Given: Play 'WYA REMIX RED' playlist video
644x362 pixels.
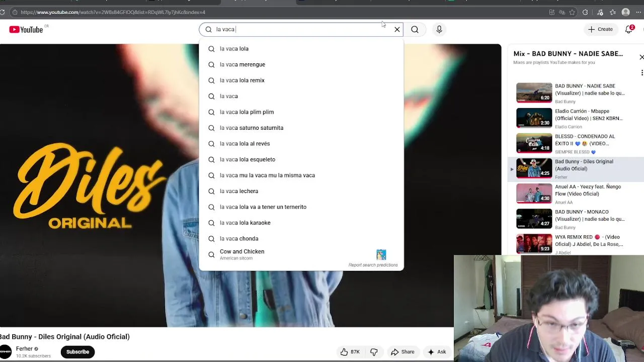Looking at the screenshot, I should coord(575,244).
